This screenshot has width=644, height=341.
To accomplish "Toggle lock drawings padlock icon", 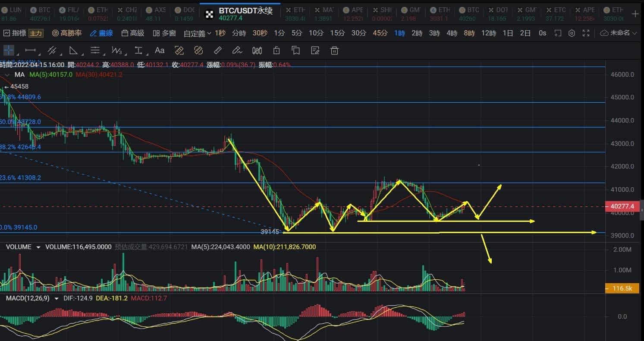I will 276,51.
